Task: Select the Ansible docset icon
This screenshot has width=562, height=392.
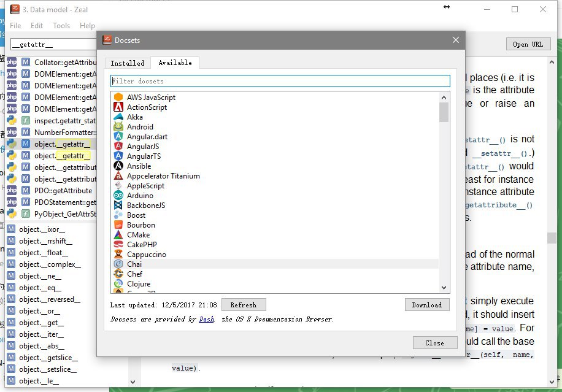Action: pyautogui.click(x=118, y=166)
